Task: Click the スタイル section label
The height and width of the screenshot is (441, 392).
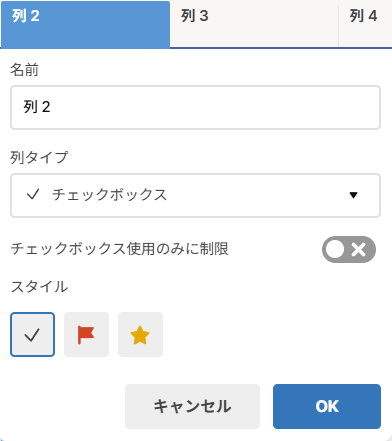Action: [x=39, y=287]
